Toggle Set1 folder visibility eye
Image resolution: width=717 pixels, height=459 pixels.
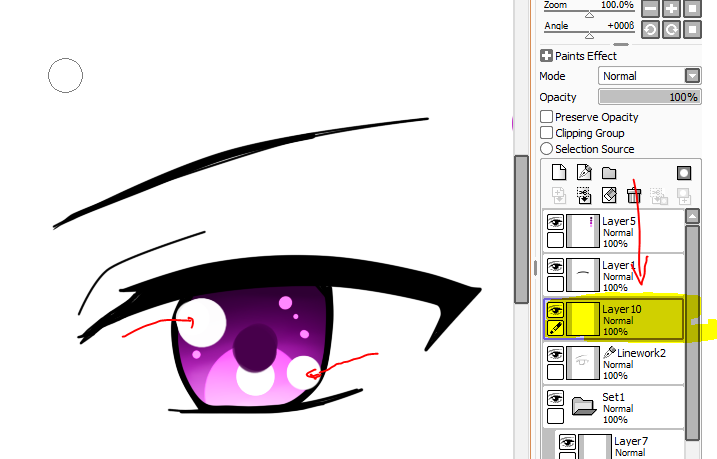[556, 398]
